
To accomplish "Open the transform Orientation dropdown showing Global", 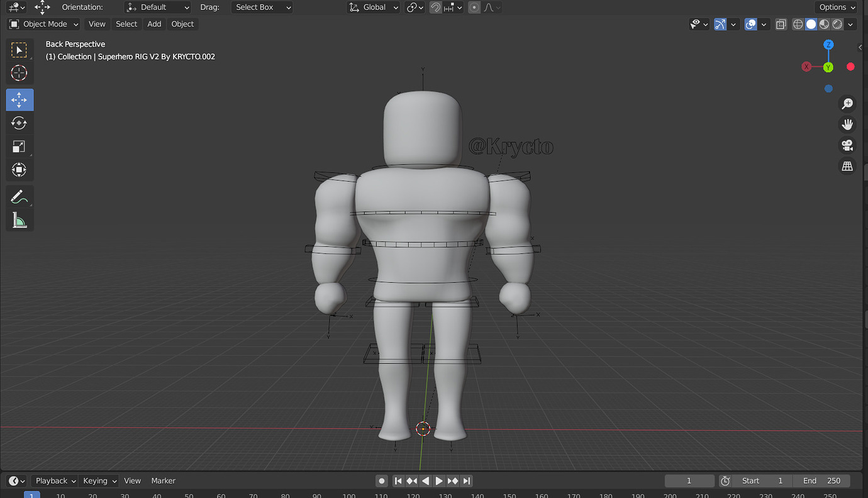I will (x=373, y=7).
